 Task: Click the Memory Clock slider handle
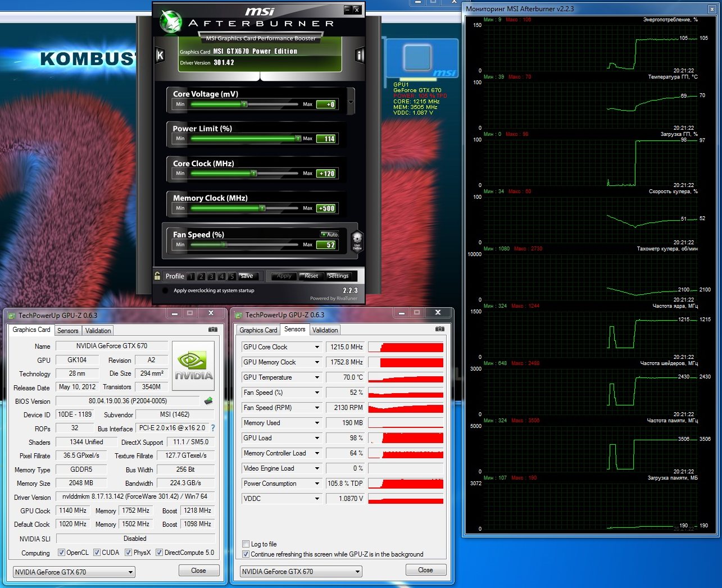tap(262, 208)
